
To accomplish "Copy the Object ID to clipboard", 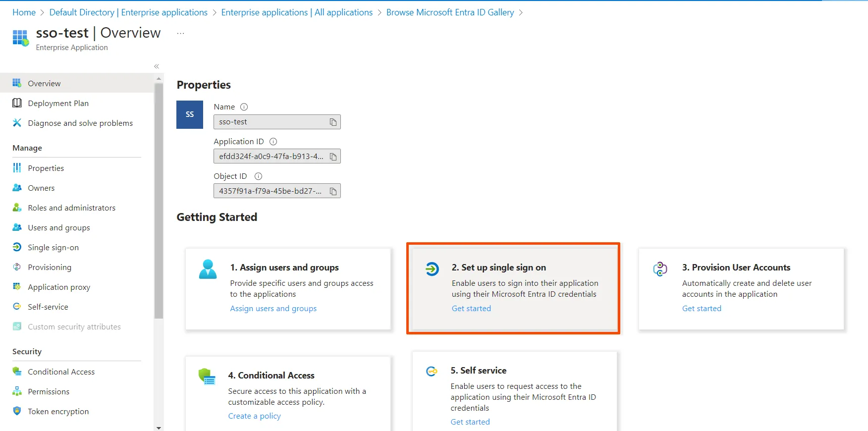I will [333, 191].
